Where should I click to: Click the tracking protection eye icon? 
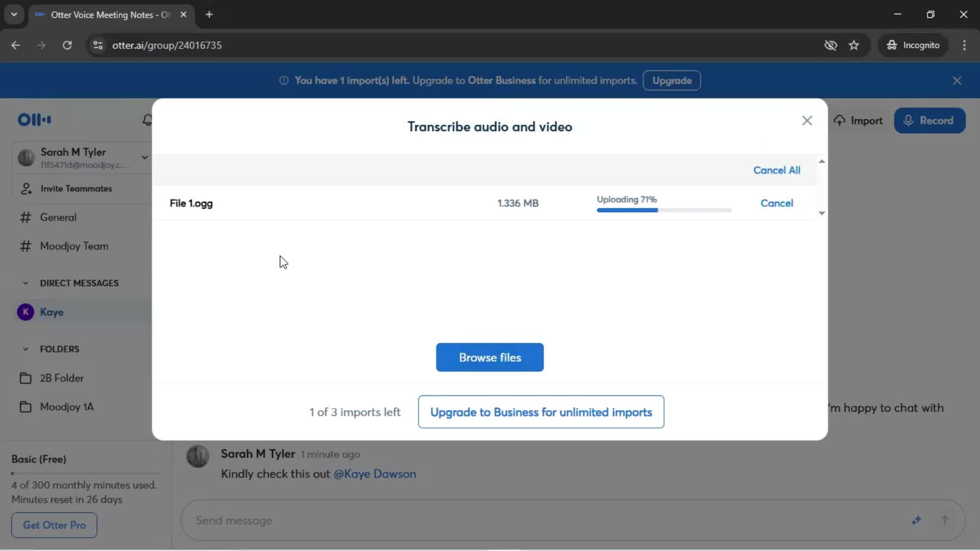pos(830,45)
